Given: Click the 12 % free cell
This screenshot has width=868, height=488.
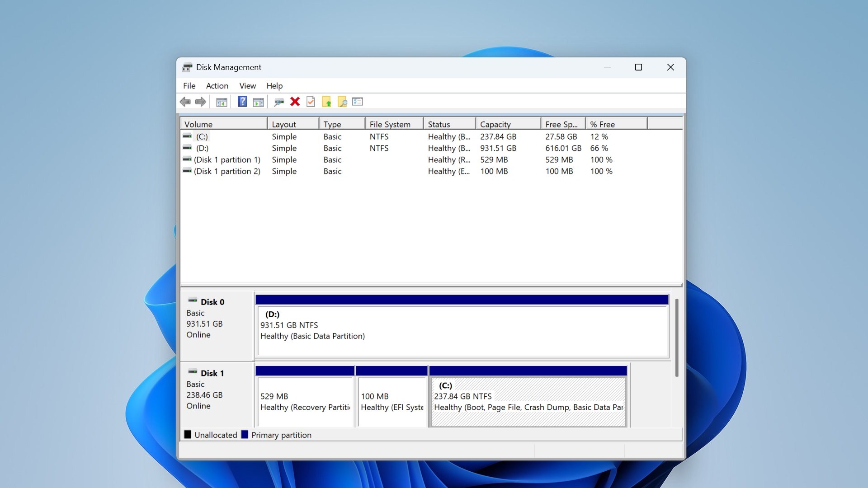Looking at the screenshot, I should [x=599, y=136].
